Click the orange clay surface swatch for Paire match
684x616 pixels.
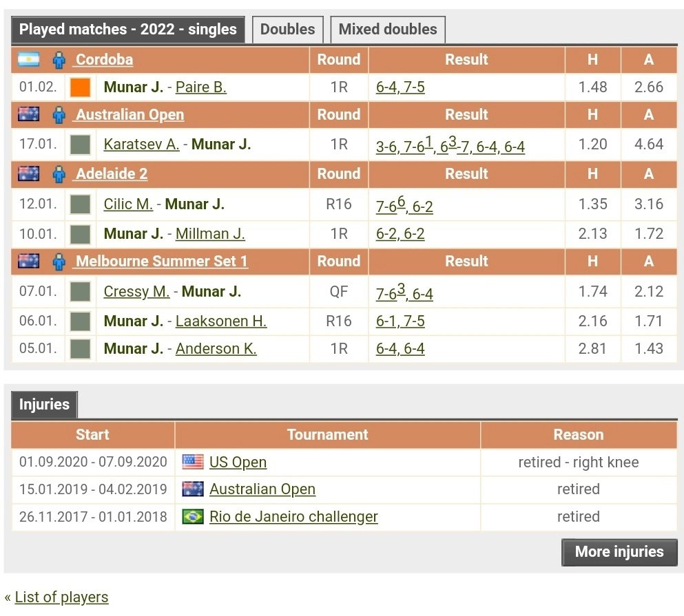click(x=81, y=87)
